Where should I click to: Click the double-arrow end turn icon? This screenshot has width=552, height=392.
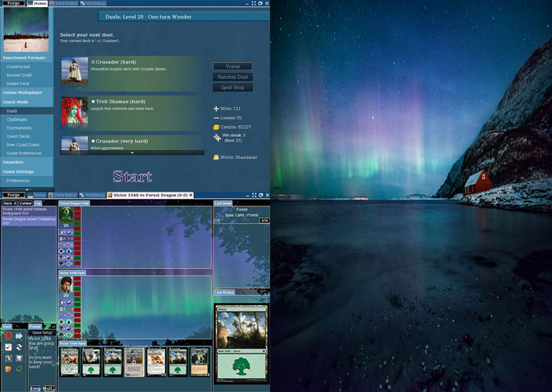pyautogui.click(x=19, y=336)
